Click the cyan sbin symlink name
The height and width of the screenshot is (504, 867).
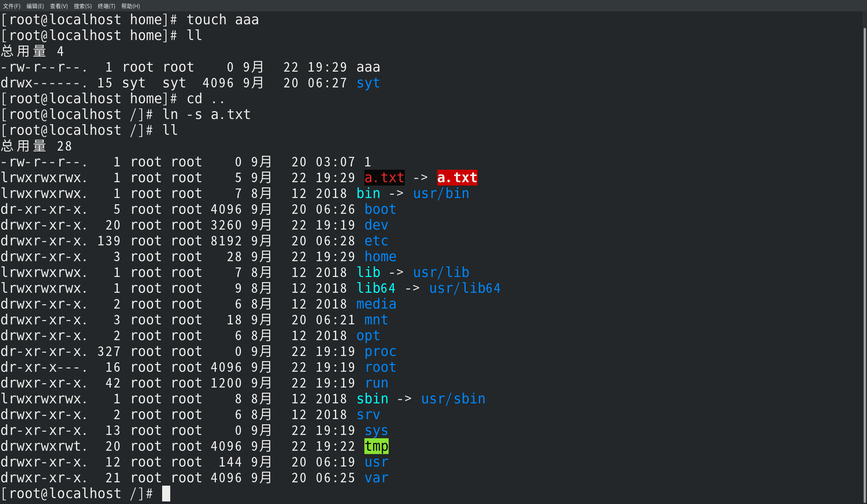pyautogui.click(x=372, y=399)
